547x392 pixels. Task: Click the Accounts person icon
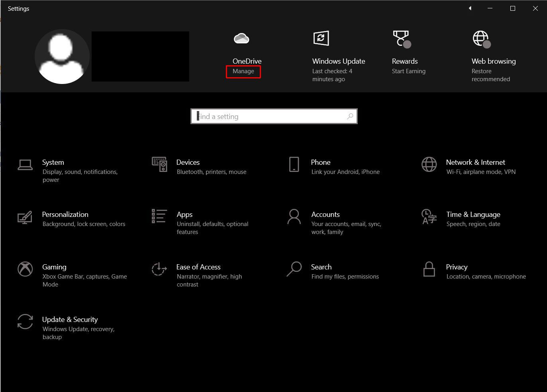pyautogui.click(x=294, y=216)
